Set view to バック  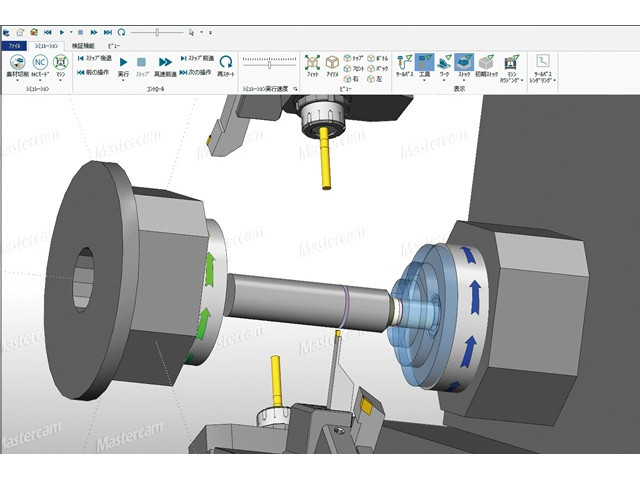378,69
